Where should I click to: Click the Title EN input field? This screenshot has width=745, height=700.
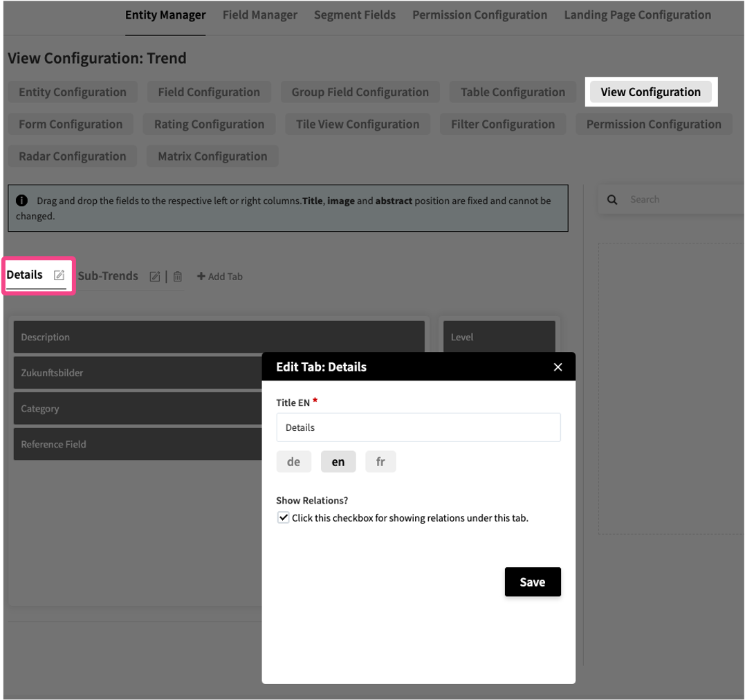coord(418,427)
